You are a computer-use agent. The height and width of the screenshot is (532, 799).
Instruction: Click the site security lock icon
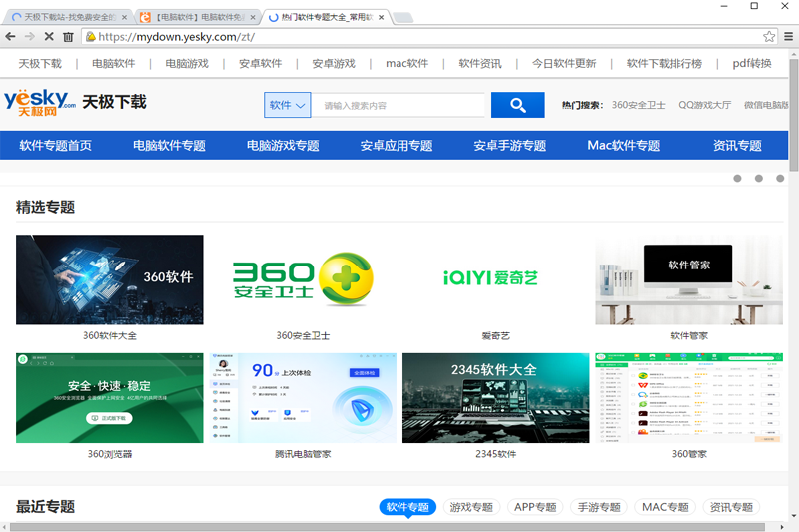[x=91, y=37]
